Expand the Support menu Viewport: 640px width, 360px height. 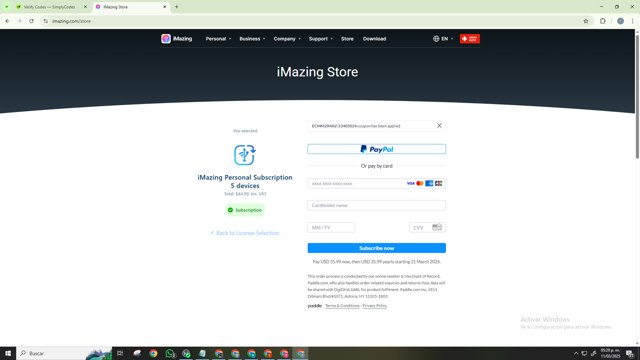coord(321,39)
